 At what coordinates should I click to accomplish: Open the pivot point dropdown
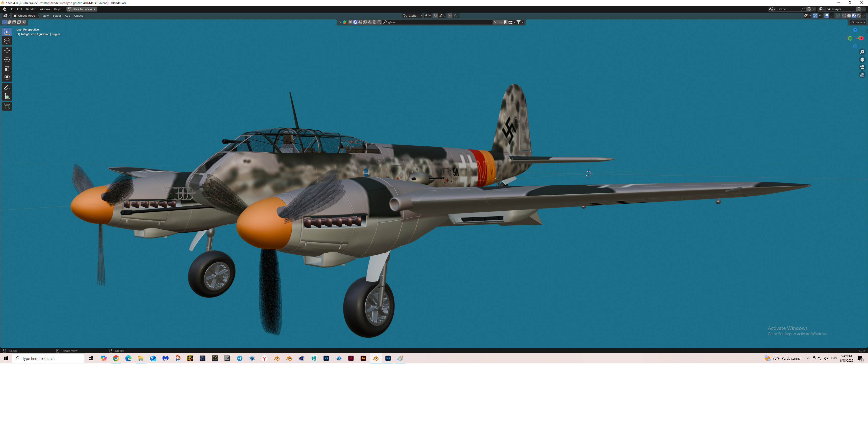428,15
